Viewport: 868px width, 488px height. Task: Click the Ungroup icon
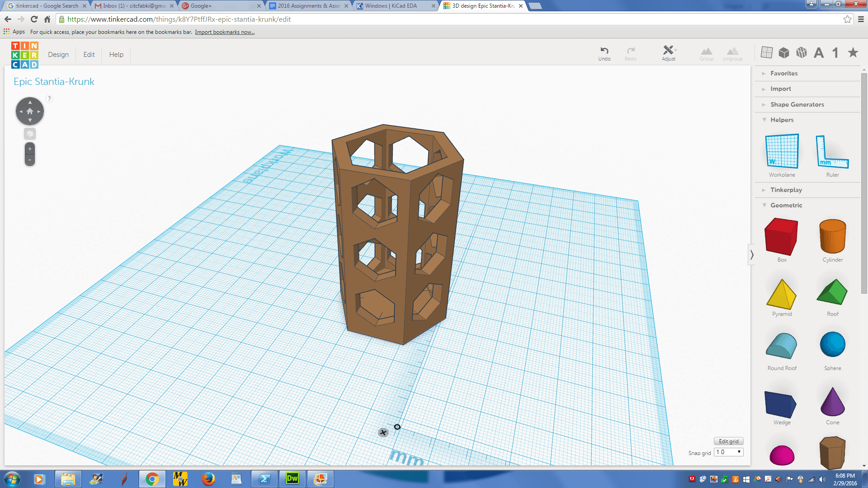click(x=732, y=53)
